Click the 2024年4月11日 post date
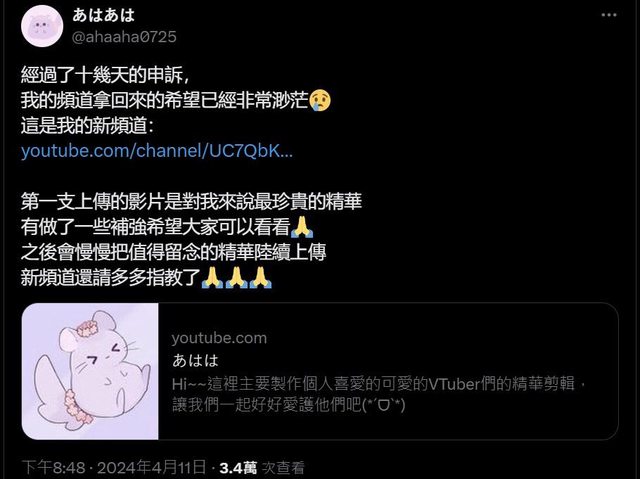Screen dimensions: 640x479 [x=151, y=468]
